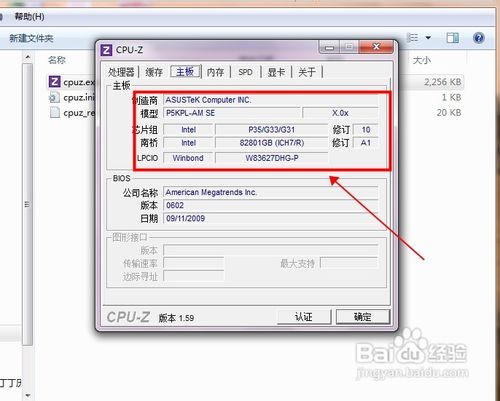Viewport: 500px width, 401px height.
Task: Click the navigation pane scroll down arrow
Action: (x=28, y=395)
